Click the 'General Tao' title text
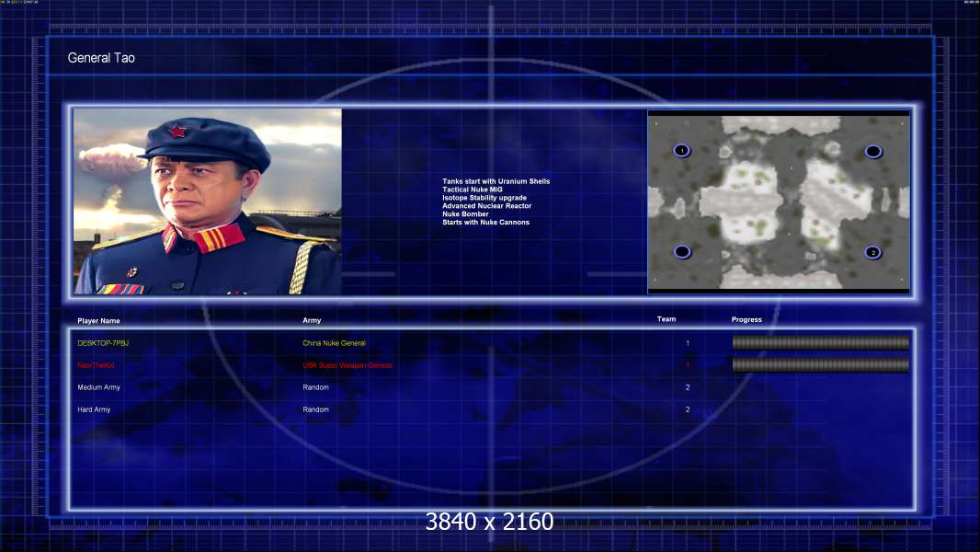Viewport: 980px width, 552px height. tap(101, 58)
